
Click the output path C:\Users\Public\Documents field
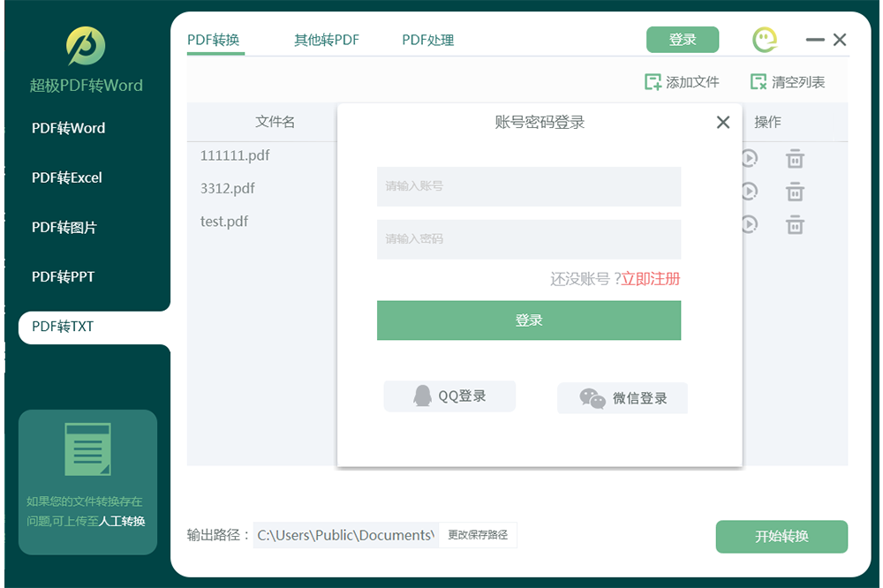tap(346, 535)
